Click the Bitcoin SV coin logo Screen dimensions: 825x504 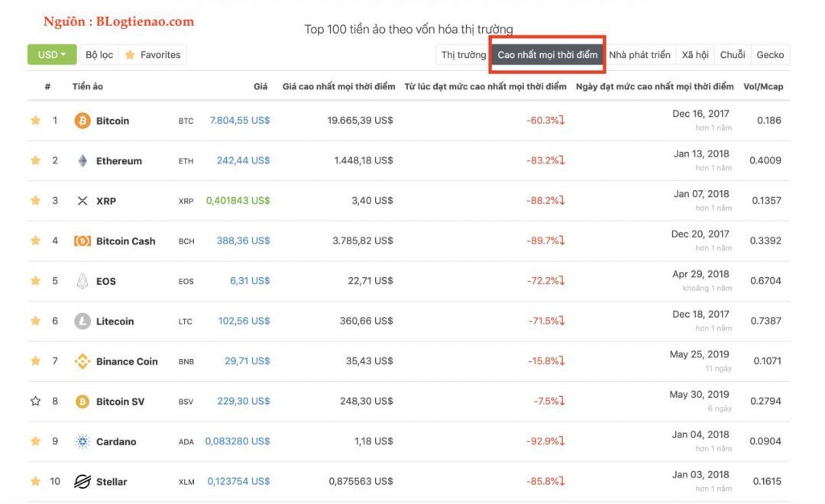click(x=82, y=402)
